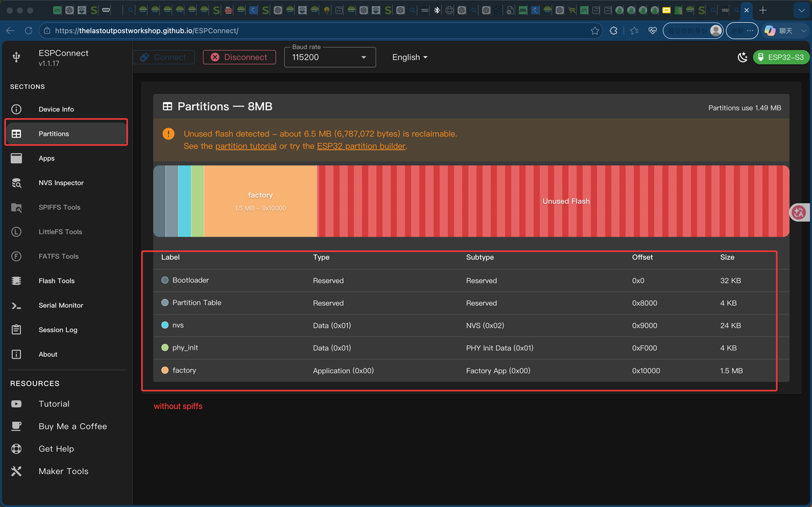
Task: Click the Unused Flash segment
Action: 553,201
